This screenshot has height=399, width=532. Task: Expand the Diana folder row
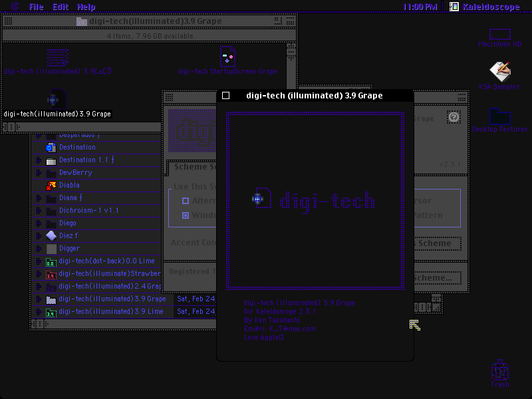click(39, 198)
